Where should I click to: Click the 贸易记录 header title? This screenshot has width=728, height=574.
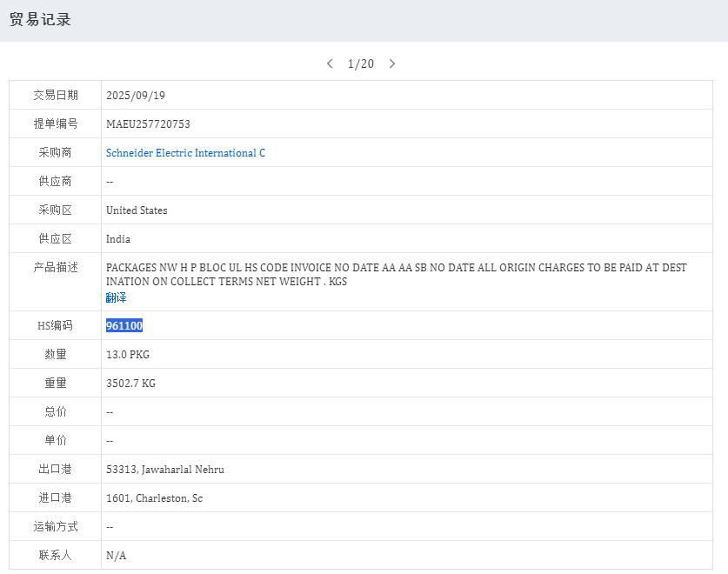coord(40,20)
